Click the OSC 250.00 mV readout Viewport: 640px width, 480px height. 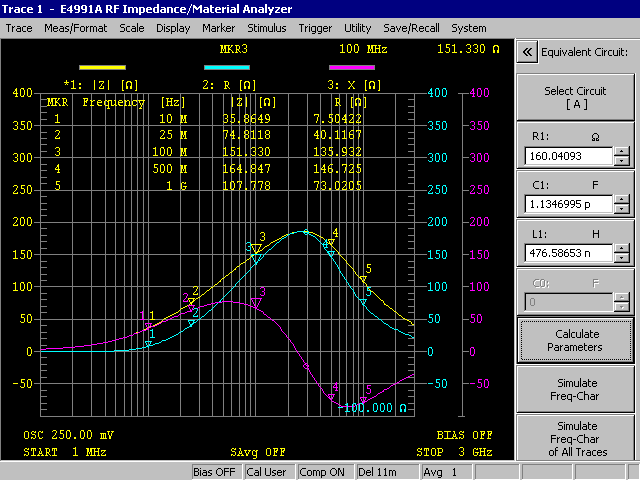tap(69, 435)
